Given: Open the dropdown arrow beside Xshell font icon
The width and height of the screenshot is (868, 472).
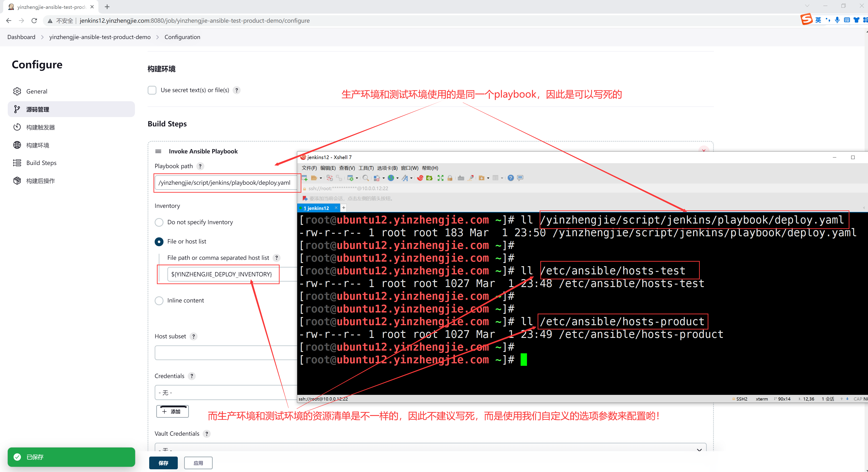Looking at the screenshot, I should (411, 178).
